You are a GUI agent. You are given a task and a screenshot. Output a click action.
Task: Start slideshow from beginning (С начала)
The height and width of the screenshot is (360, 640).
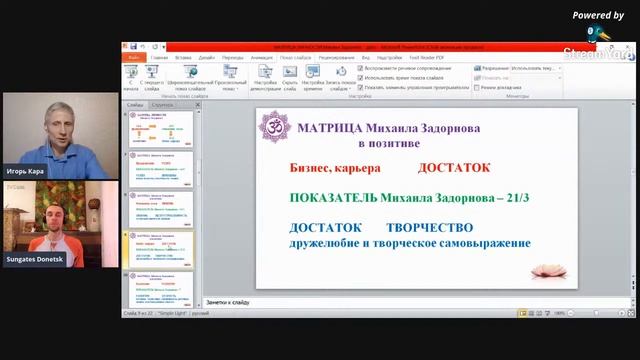point(131,78)
